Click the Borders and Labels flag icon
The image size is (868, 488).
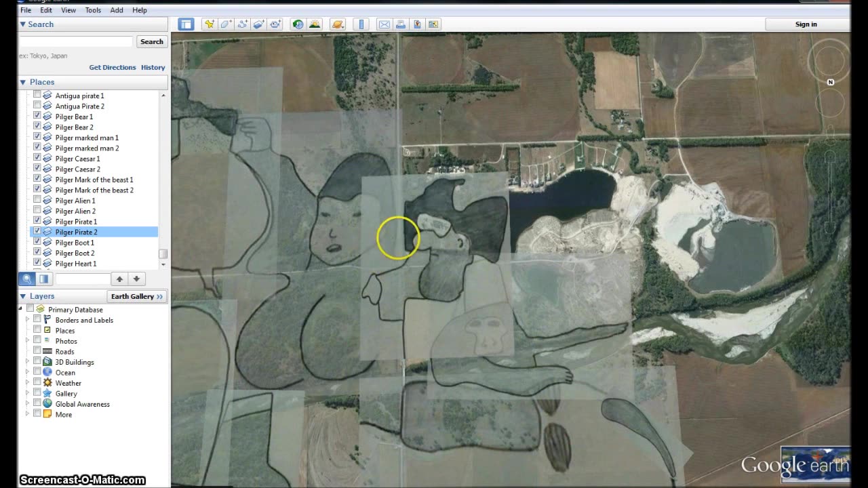47,320
